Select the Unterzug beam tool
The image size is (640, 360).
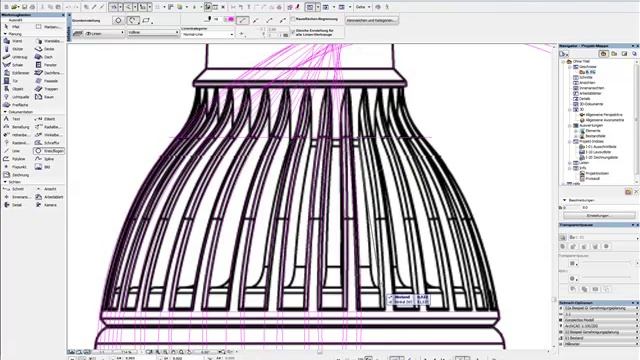(x=16, y=57)
